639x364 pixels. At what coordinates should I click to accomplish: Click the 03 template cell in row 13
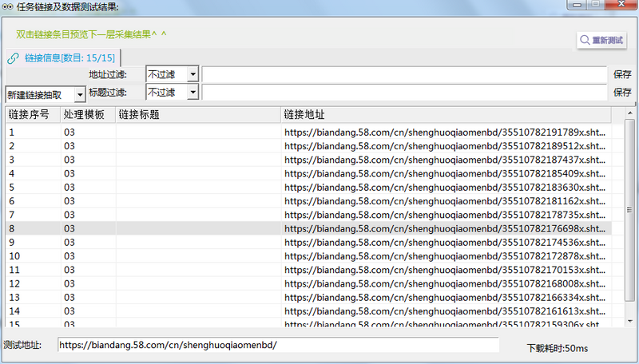click(88, 297)
